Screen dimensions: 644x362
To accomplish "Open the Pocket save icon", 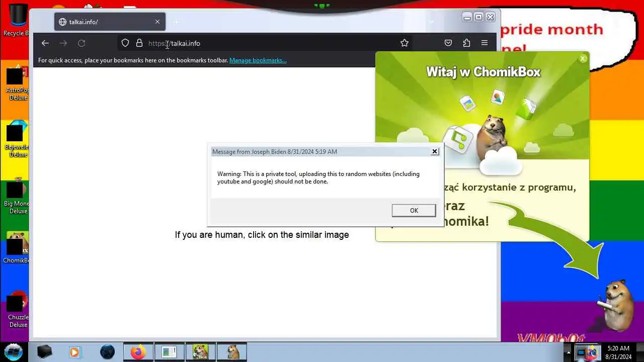I will 448,43.
